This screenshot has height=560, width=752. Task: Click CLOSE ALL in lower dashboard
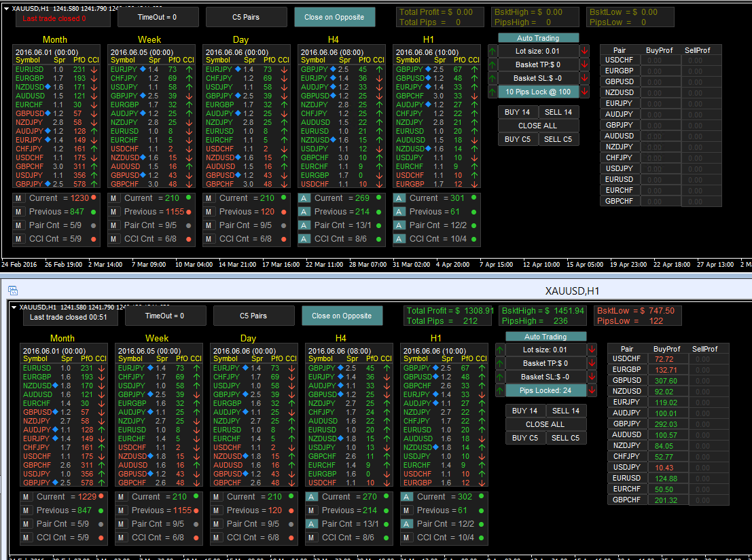click(x=545, y=424)
